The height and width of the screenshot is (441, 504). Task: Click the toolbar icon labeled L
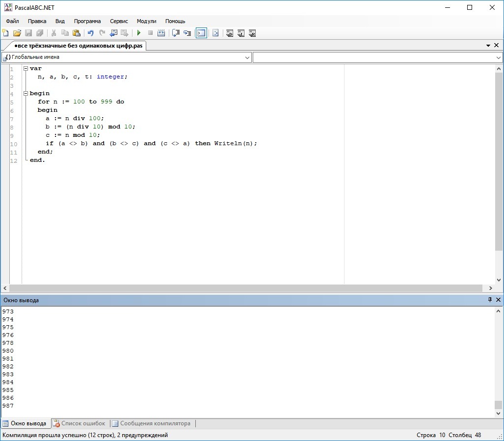click(x=241, y=33)
